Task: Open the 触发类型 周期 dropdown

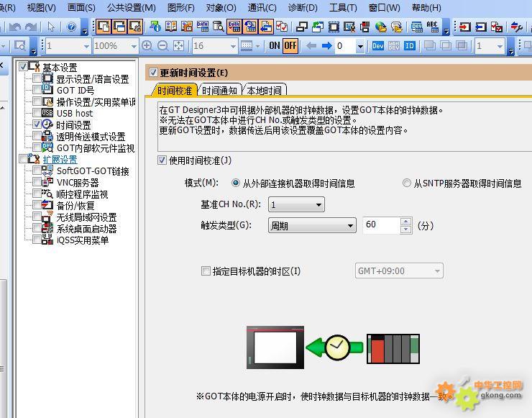Action: click(312, 225)
